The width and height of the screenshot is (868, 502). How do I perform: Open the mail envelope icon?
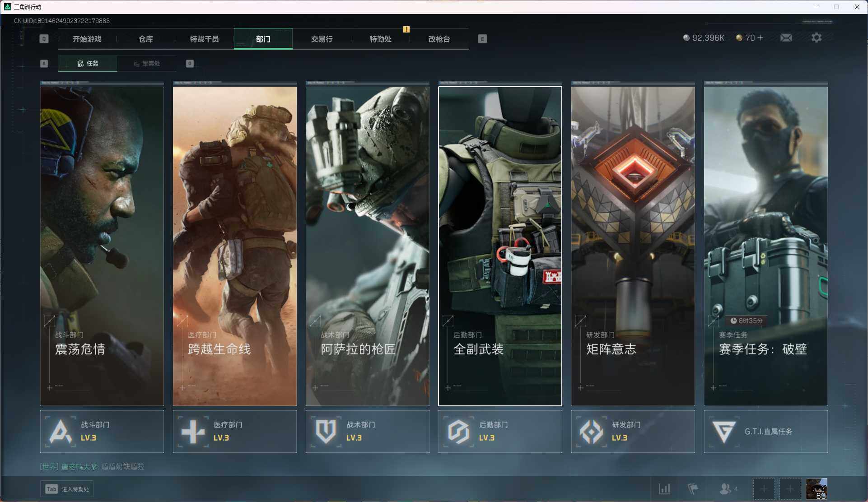786,38
